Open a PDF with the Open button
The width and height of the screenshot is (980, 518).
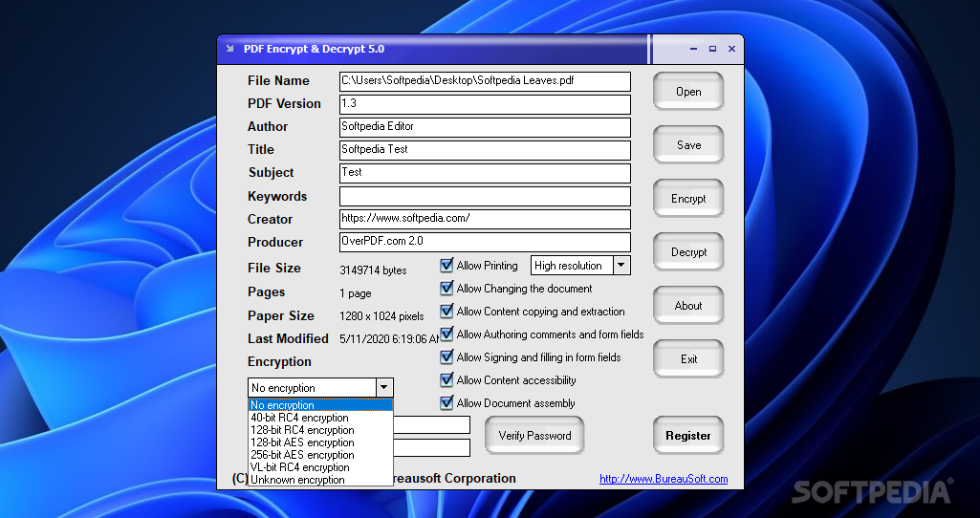pos(688,92)
